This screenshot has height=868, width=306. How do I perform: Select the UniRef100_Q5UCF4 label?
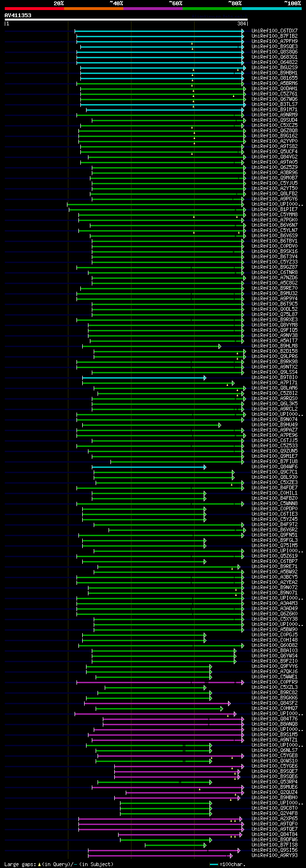click(274, 152)
